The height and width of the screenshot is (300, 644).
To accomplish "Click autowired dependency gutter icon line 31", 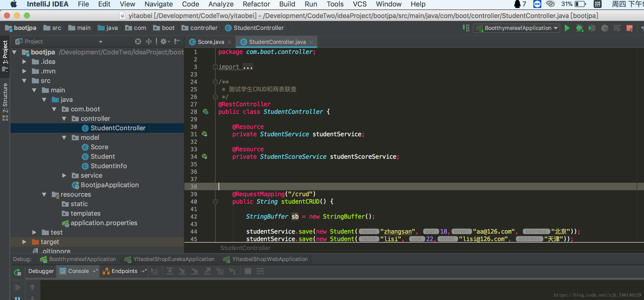I will coord(205,134).
